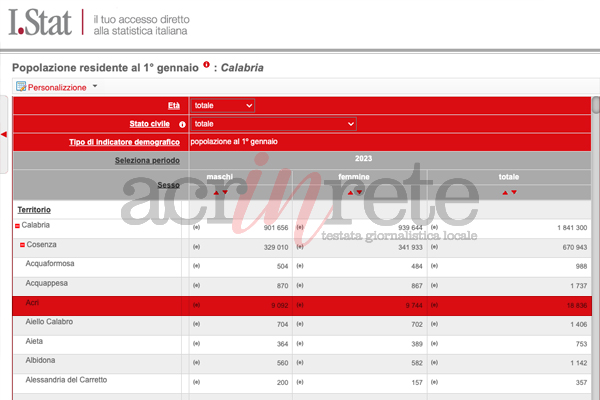
Task: Sort totale column ascending
Action: click(505, 193)
